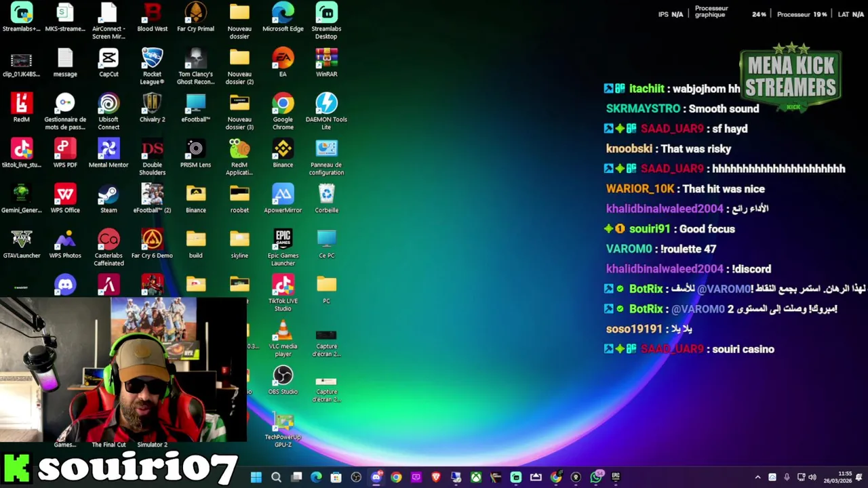Select the Far Cry 6 Demo icon
Viewport: 868px width, 488px height.
152,245
